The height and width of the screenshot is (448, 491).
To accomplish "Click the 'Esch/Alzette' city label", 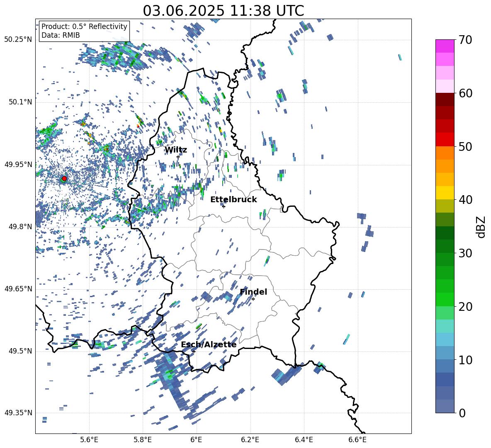I will coord(209,344).
